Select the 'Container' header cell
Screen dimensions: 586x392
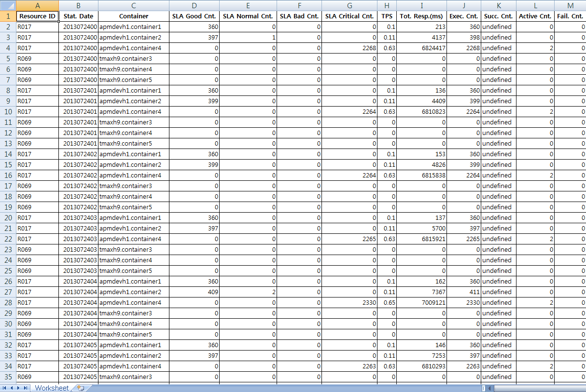click(x=134, y=16)
